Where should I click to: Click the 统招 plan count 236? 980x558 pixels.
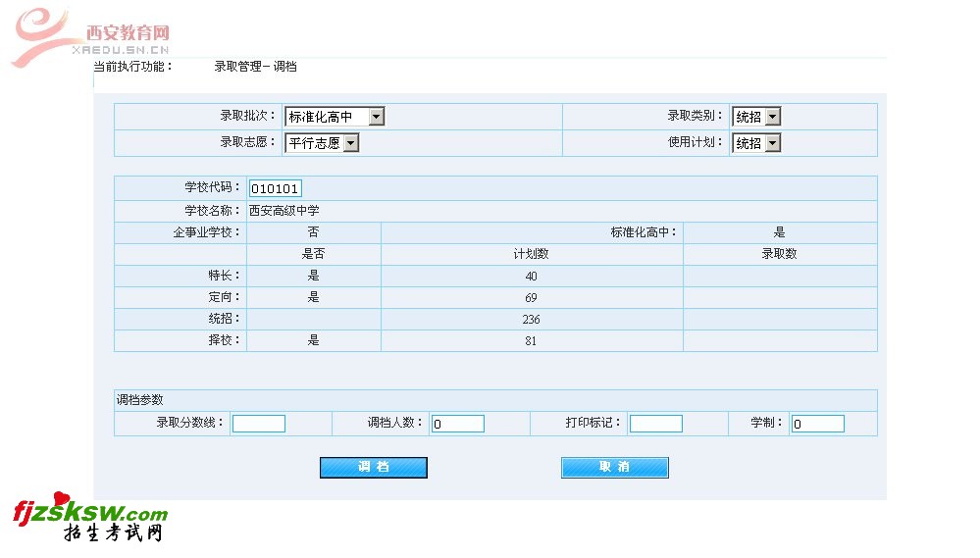531,319
